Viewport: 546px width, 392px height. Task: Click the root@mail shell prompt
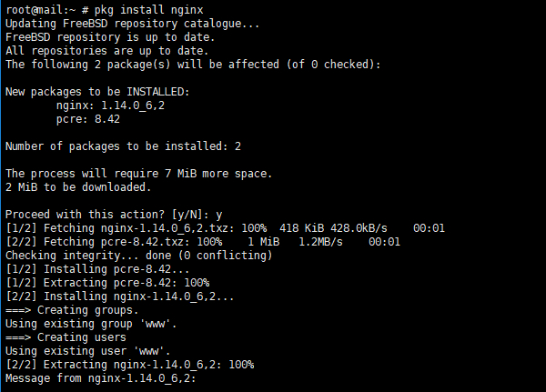point(45,8)
